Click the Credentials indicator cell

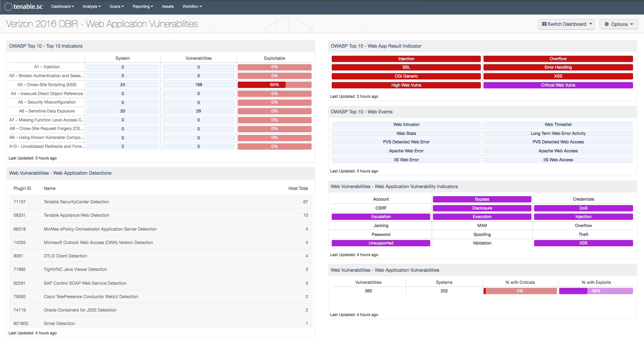pyautogui.click(x=583, y=199)
